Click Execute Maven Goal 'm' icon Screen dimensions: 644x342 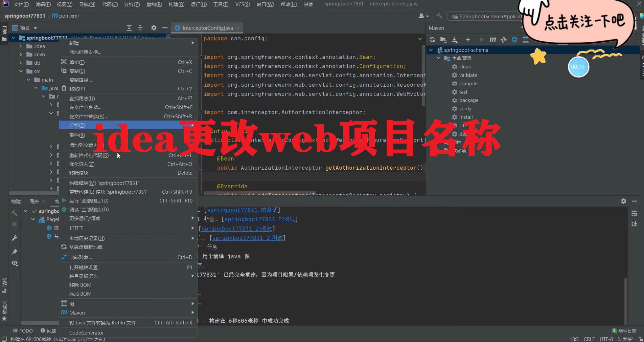(493, 40)
